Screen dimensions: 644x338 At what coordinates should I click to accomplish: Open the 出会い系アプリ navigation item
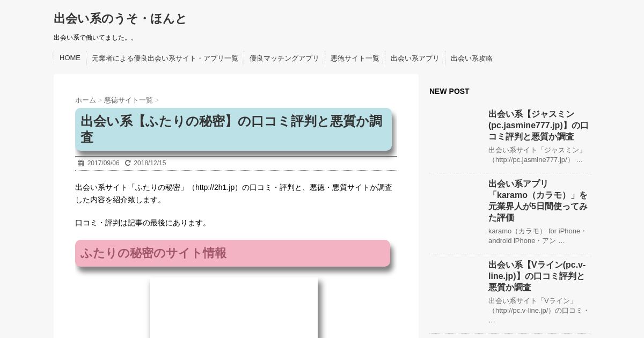(415, 58)
